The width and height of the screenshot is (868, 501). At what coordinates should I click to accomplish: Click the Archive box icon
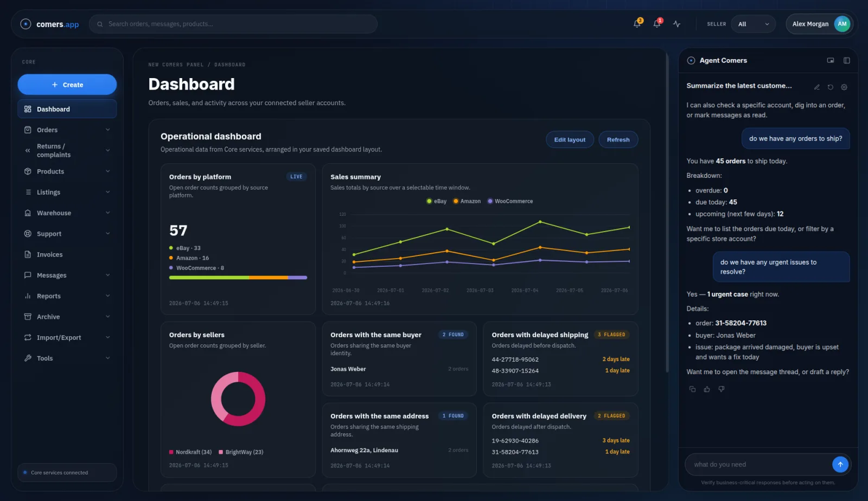point(28,317)
